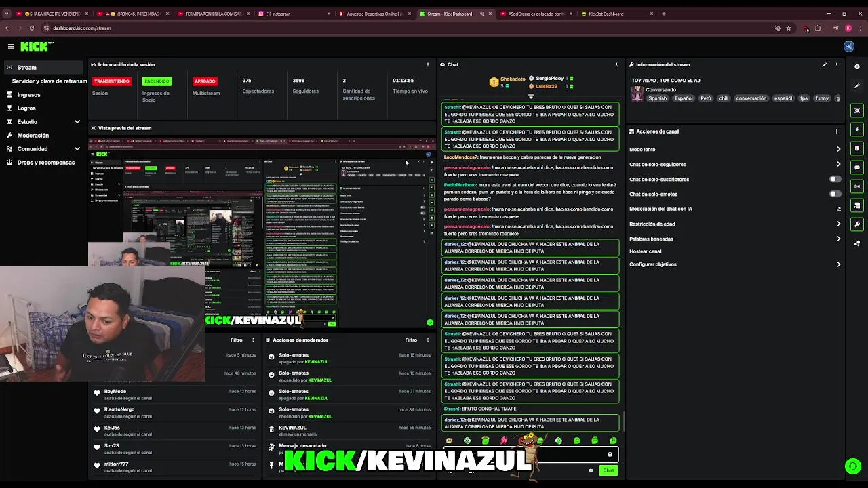The width and height of the screenshot is (868, 488).
Task: Click the browser address bar
Action: 407,28
